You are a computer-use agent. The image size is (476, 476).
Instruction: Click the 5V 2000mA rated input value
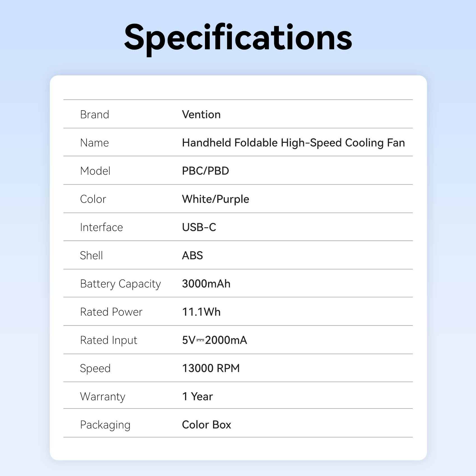[214, 340]
